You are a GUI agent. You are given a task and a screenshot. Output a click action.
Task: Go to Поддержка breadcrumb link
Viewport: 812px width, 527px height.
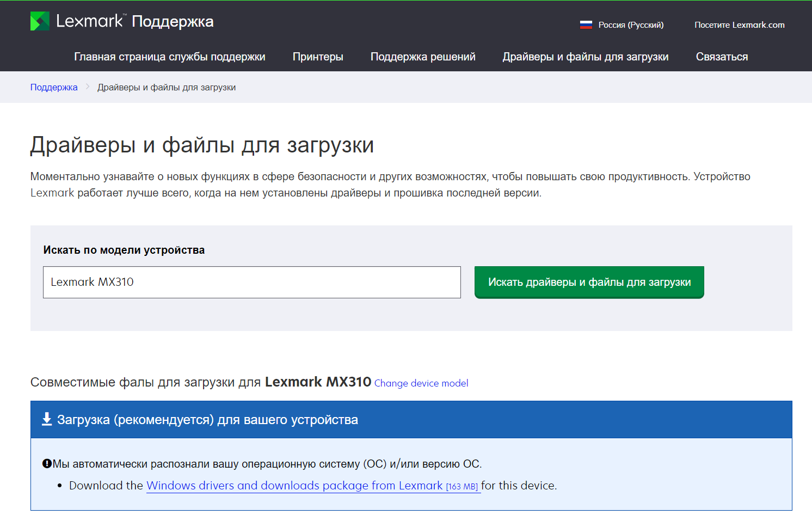click(54, 87)
